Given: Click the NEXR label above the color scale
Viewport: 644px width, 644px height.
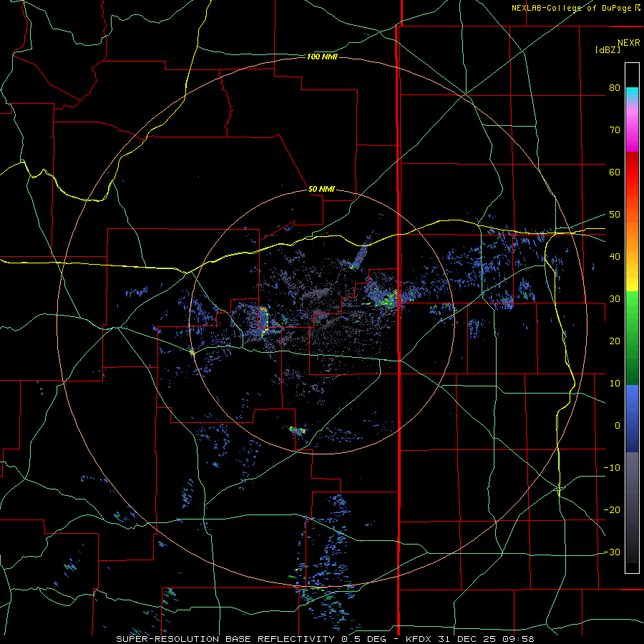Looking at the screenshot, I should tap(629, 43).
